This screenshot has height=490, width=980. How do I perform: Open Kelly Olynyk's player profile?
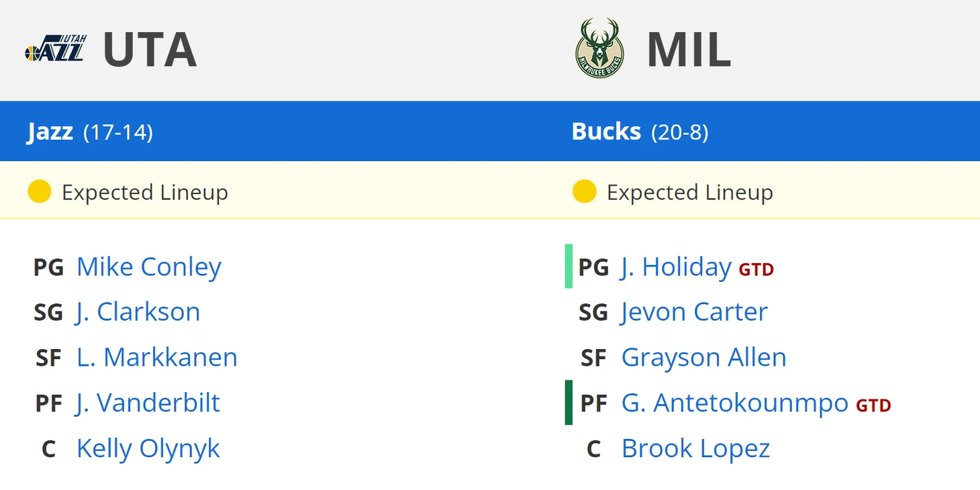148,448
